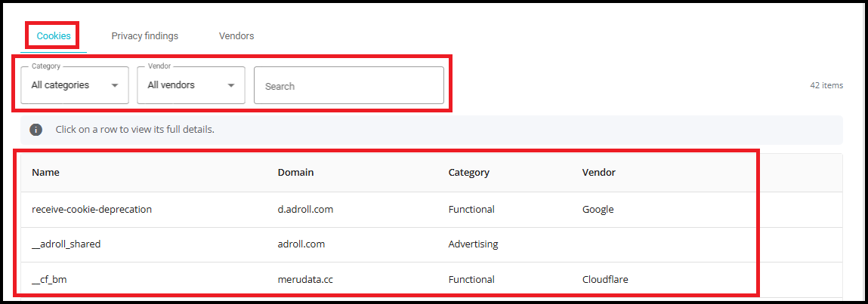Switch to the Privacy findings tab
The height and width of the screenshot is (304, 868).
pyautogui.click(x=145, y=36)
